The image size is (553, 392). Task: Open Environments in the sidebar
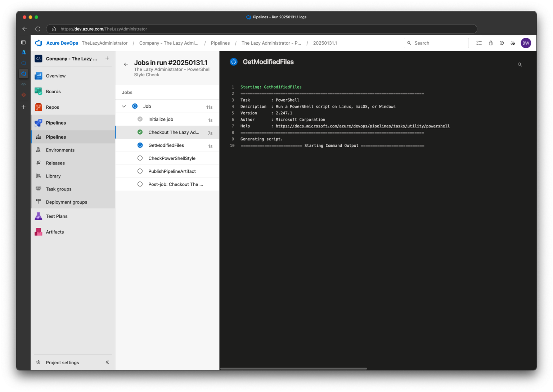pos(73,150)
